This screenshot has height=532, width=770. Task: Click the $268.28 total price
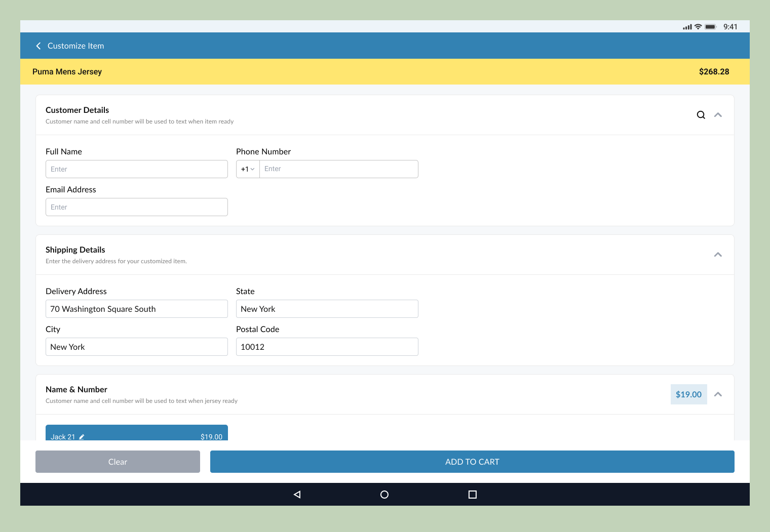click(x=714, y=71)
